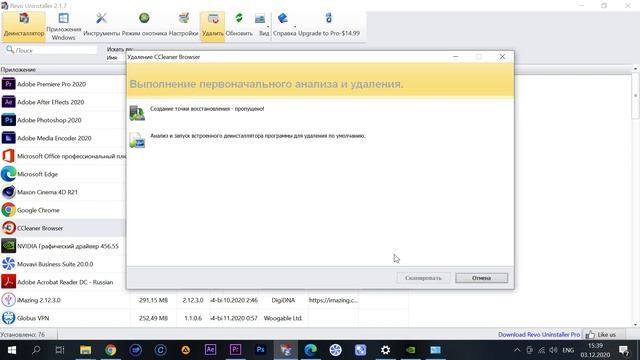
Task: Click the Отмена button in the dialog
Action: tap(481, 278)
